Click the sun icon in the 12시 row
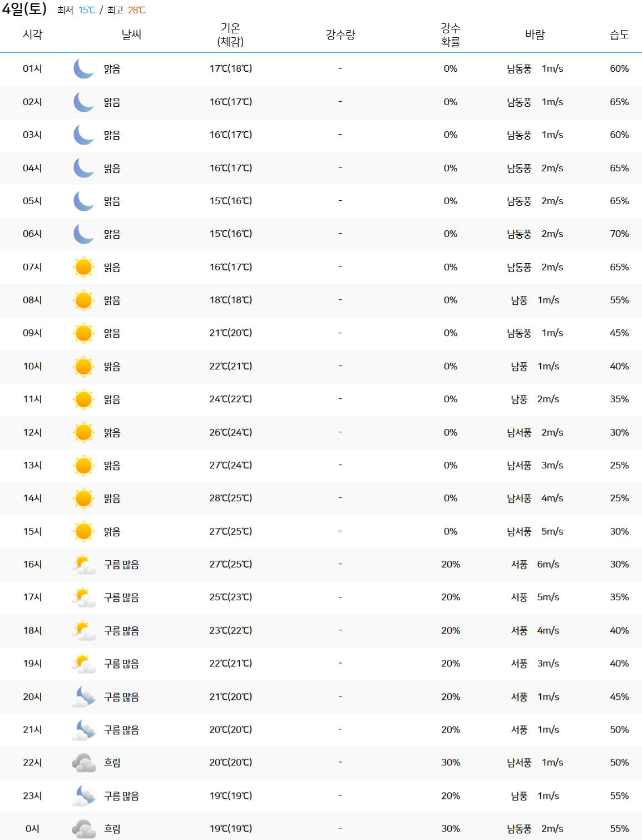 pos(83,432)
